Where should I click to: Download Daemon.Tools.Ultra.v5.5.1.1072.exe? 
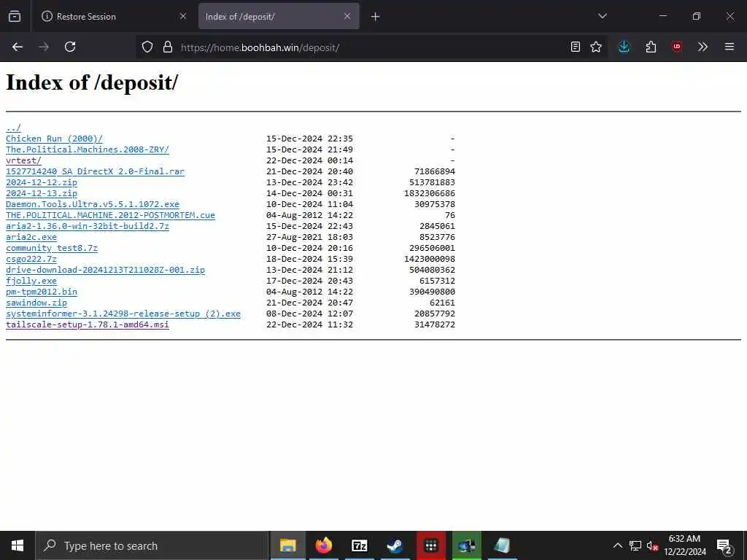coord(93,204)
